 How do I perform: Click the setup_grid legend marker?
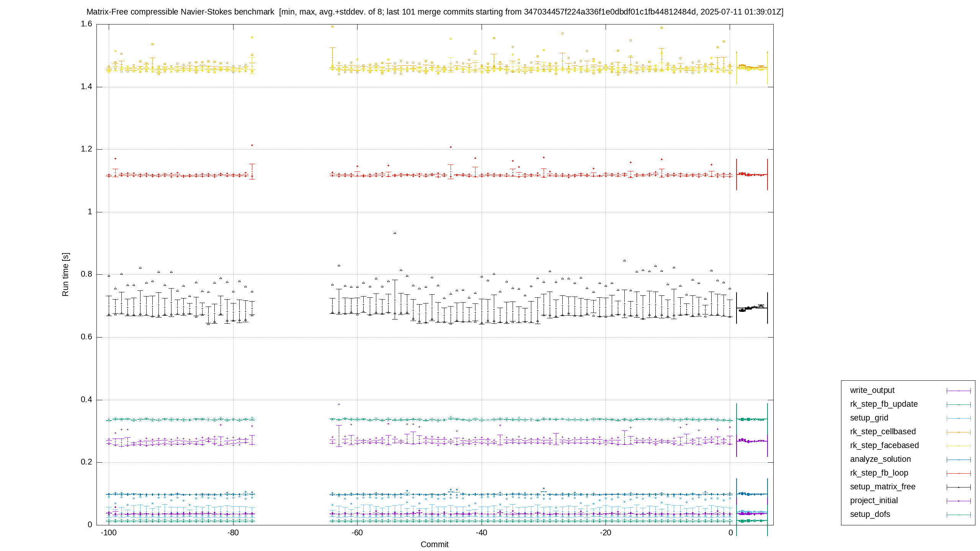click(959, 418)
